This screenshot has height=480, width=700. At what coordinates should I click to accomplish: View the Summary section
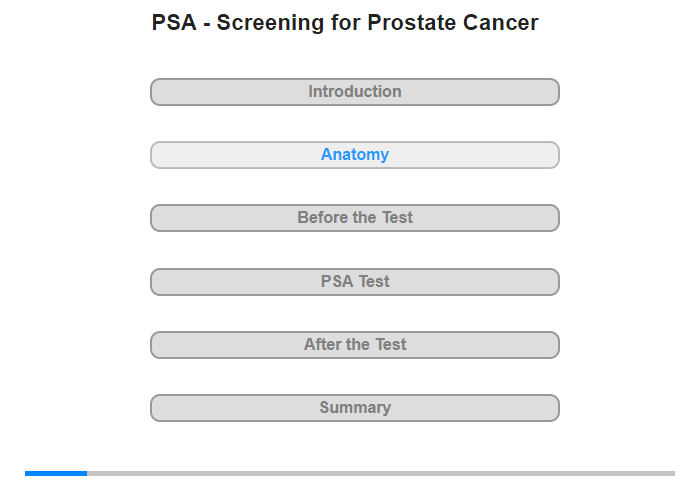pos(354,408)
